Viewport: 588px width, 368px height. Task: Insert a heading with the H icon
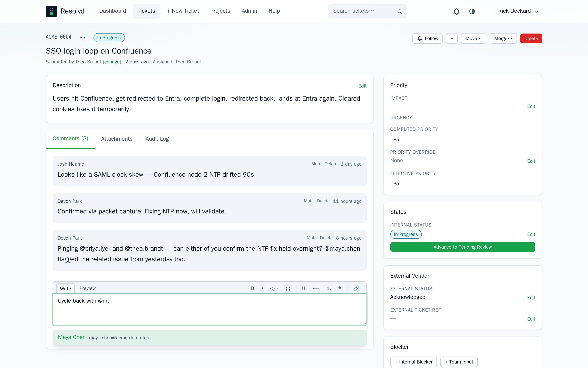[x=303, y=288]
